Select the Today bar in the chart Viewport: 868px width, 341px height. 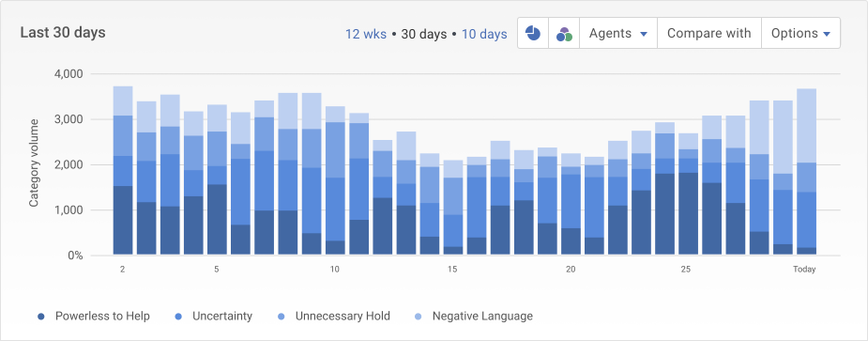click(x=807, y=172)
